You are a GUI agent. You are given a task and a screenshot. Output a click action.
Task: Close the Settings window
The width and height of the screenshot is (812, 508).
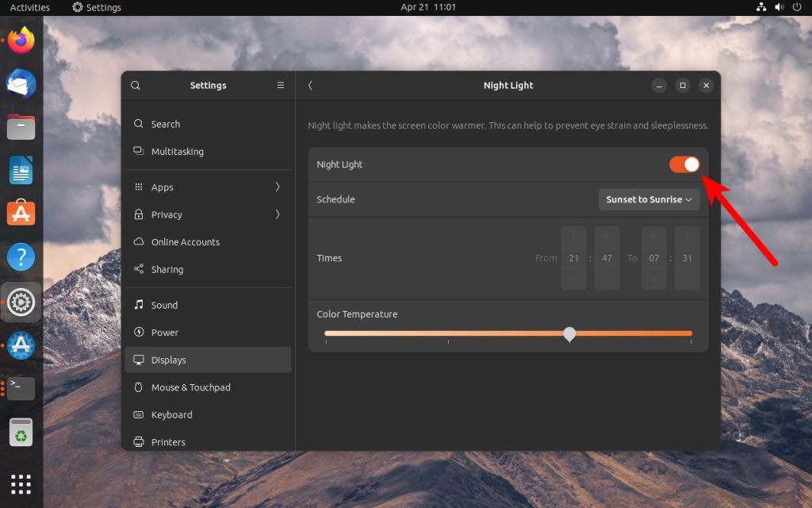[707, 86]
